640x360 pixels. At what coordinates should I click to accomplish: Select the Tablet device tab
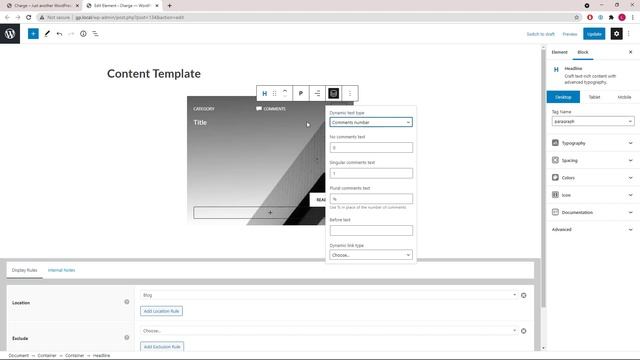coord(594,97)
